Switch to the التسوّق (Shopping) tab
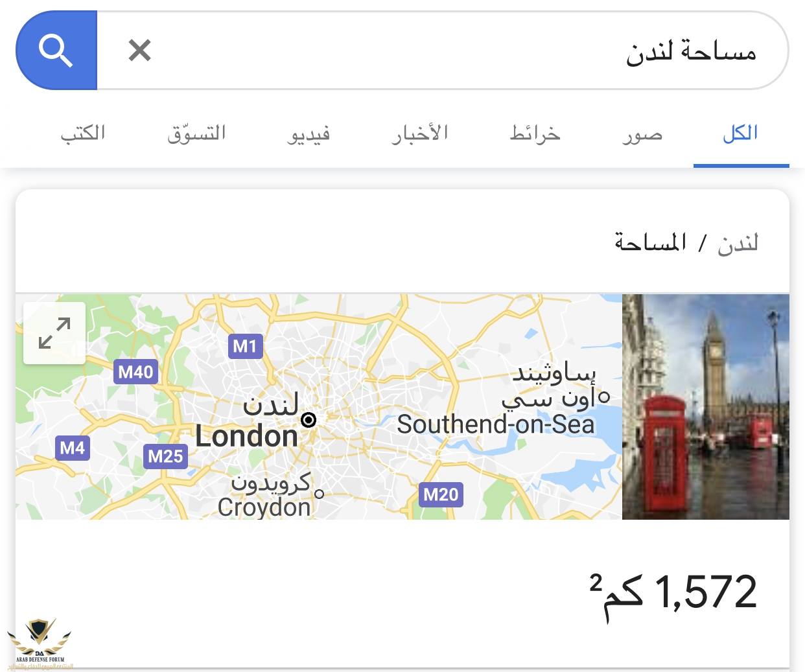The height and width of the screenshot is (672, 805). coord(196,133)
